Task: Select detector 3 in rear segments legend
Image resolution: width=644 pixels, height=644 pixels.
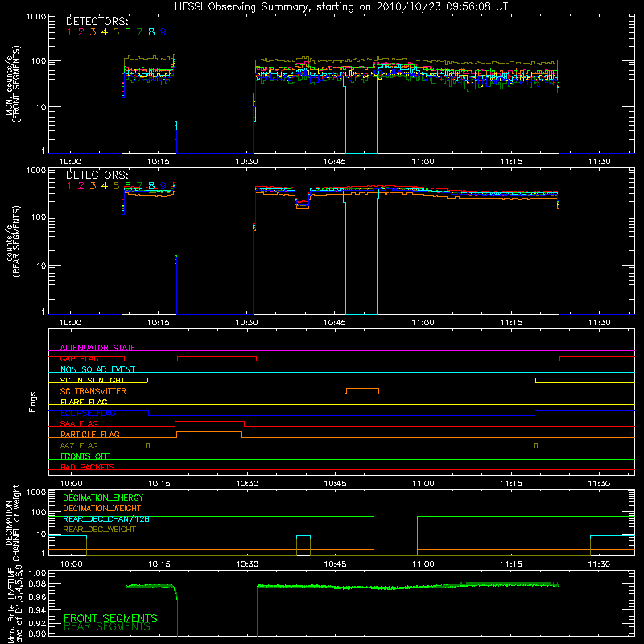Action: (x=93, y=186)
